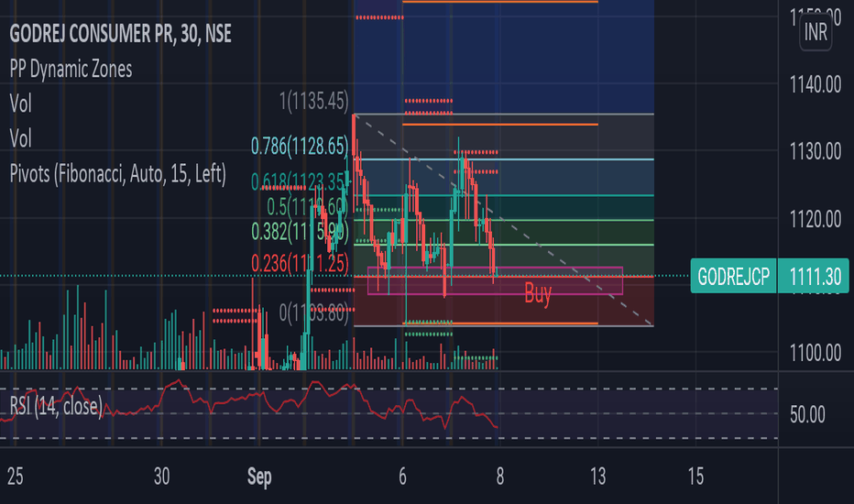Select the Buy annotation text

point(538,293)
